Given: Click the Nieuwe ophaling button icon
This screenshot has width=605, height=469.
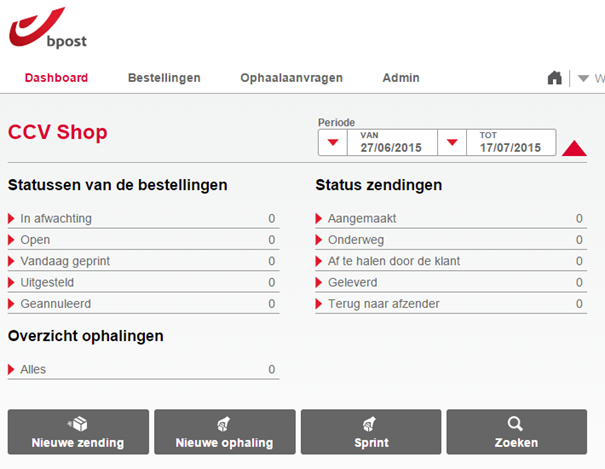Looking at the screenshot, I should 224,424.
